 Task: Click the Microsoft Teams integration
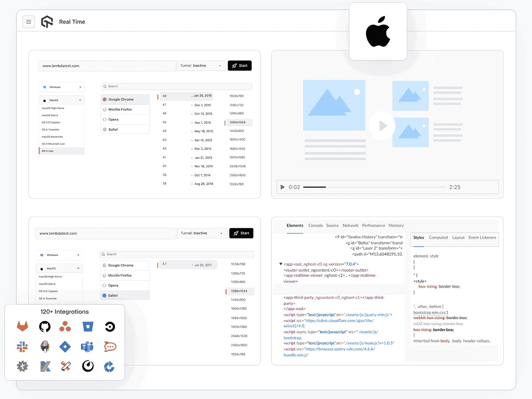(87, 346)
